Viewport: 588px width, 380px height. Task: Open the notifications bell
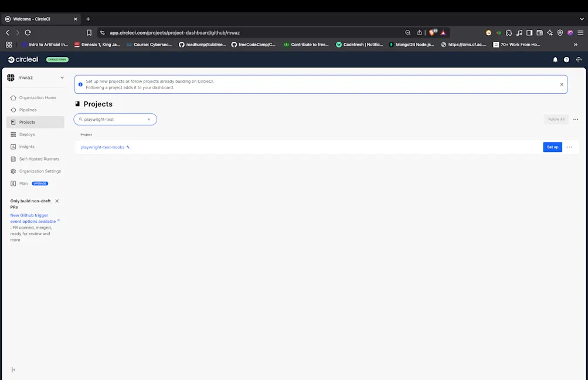click(x=555, y=60)
